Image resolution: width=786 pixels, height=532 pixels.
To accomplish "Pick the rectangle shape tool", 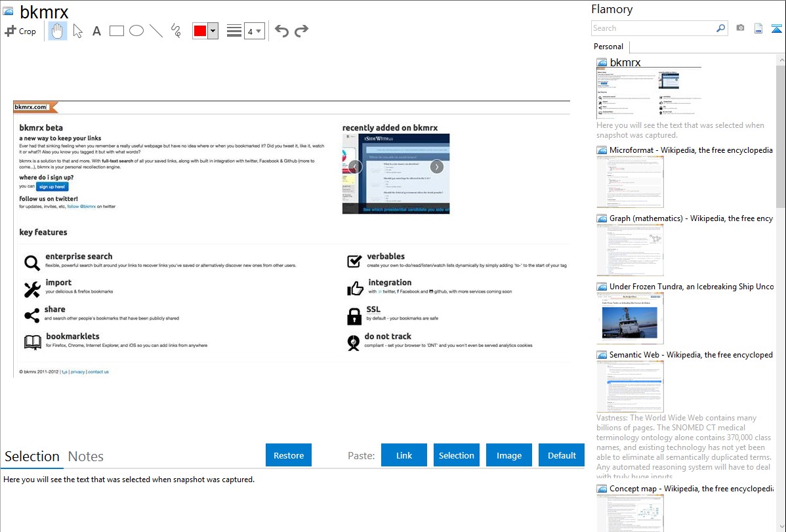I will (x=116, y=31).
